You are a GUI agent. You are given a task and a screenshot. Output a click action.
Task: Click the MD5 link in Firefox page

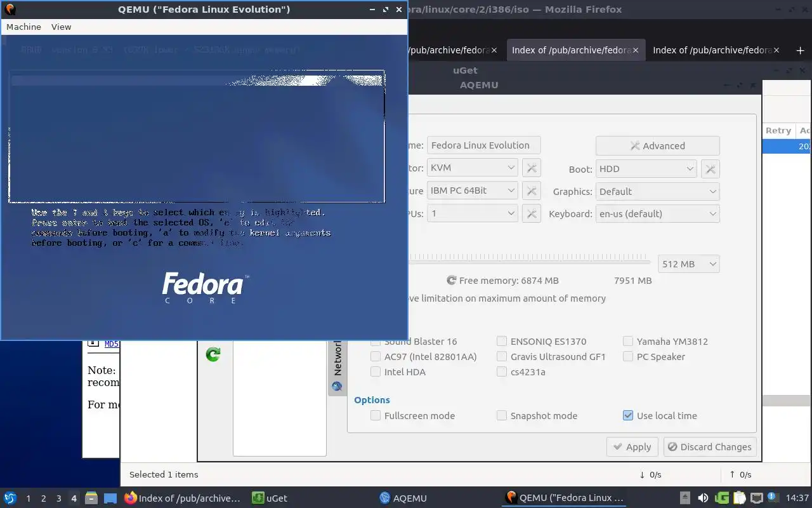coord(112,344)
